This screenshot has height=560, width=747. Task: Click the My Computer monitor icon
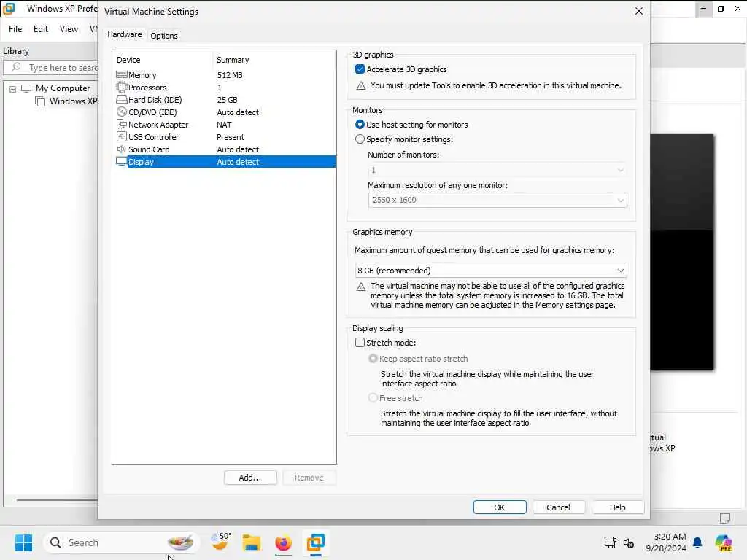(x=26, y=88)
